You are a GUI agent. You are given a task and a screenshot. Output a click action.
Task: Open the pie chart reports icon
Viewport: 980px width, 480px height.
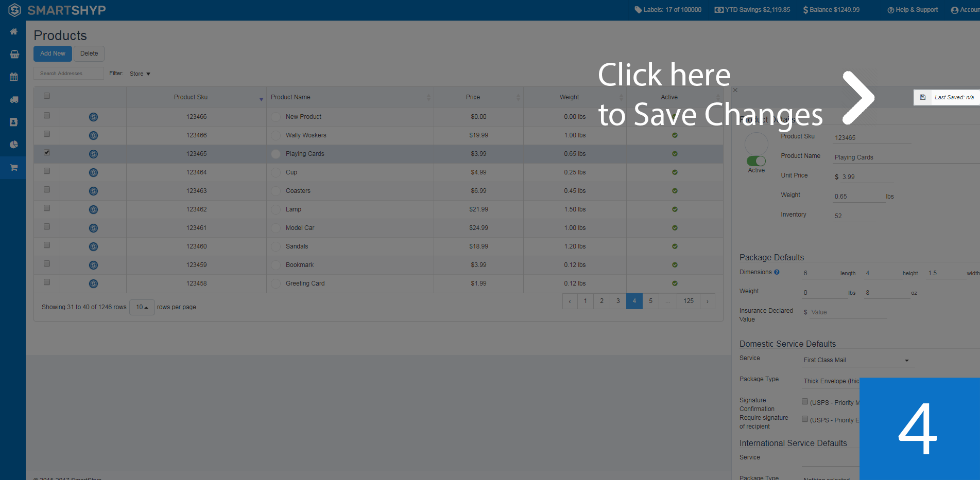point(14,145)
